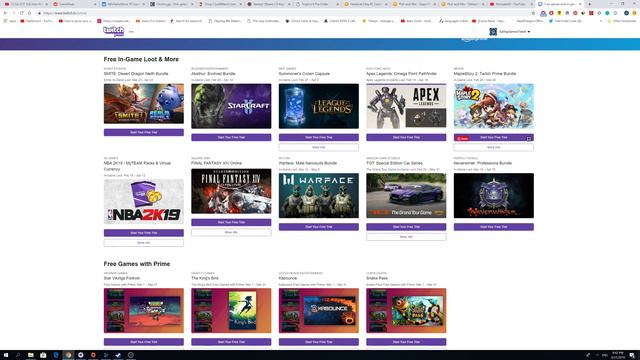This screenshot has height=360, width=640.
Task: Click the taskbar clock
Action: click(618, 355)
